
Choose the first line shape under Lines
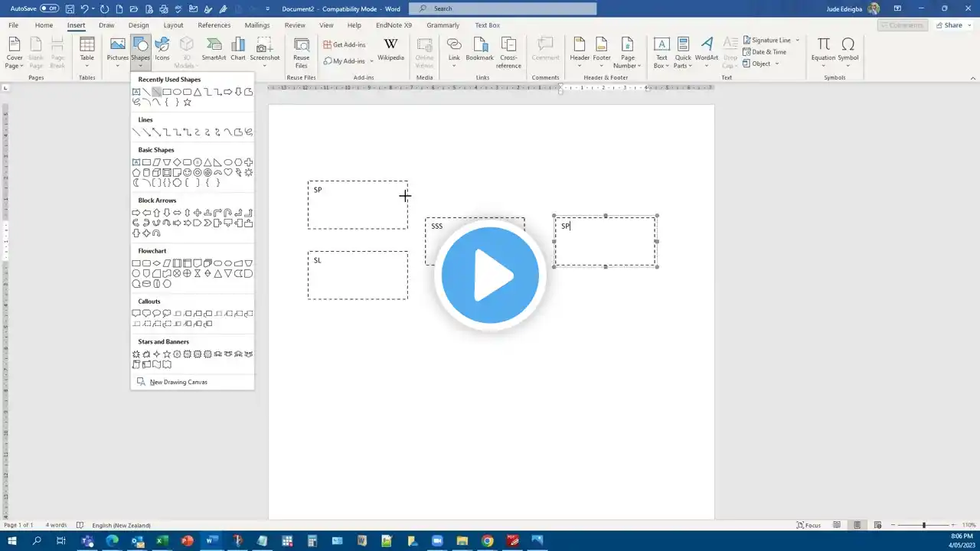136,132
